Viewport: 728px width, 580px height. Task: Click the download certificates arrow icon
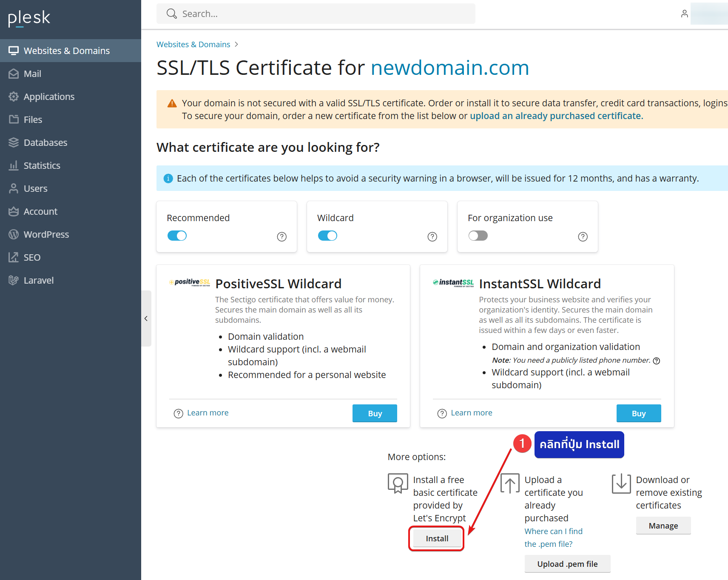(x=621, y=483)
